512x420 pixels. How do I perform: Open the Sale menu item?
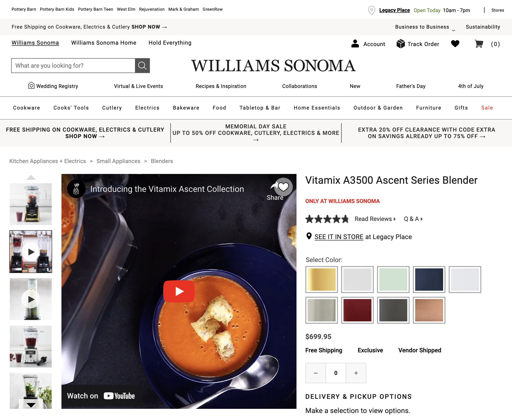[x=487, y=108]
